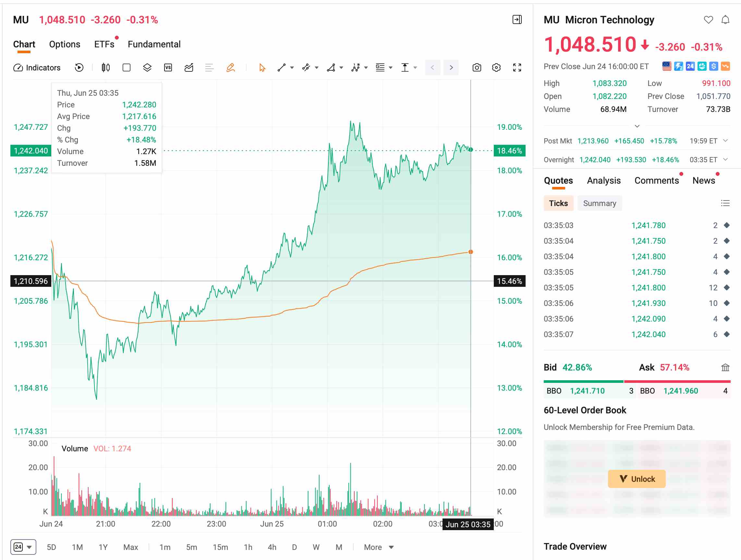This screenshot has height=560, width=741.
Task: Click the Bid/Ask ratio bar
Action: coord(637,381)
